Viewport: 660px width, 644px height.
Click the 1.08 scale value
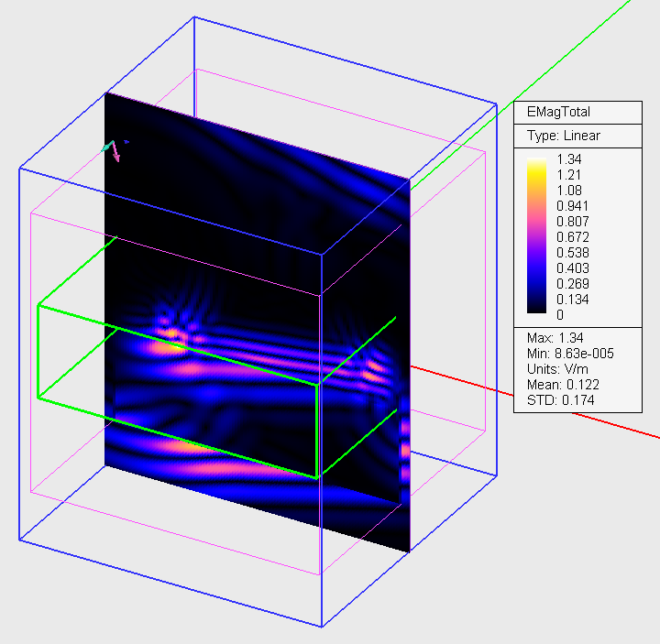(x=569, y=191)
